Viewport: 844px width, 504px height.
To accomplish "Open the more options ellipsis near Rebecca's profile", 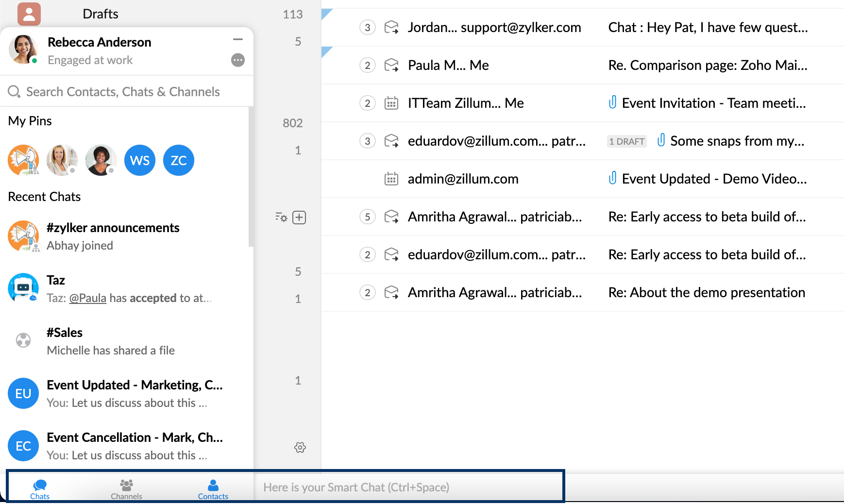I will [x=238, y=60].
